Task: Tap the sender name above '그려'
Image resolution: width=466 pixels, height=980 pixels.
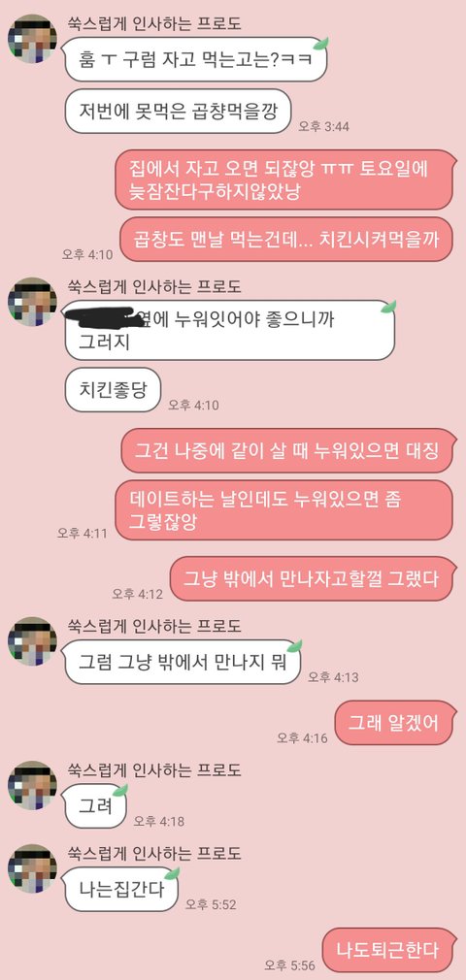Action: pos(153,770)
